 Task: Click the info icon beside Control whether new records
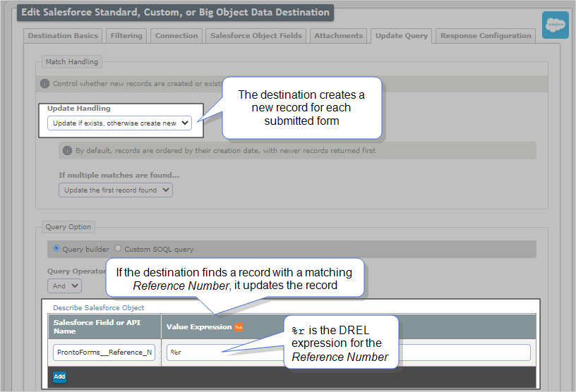point(44,84)
